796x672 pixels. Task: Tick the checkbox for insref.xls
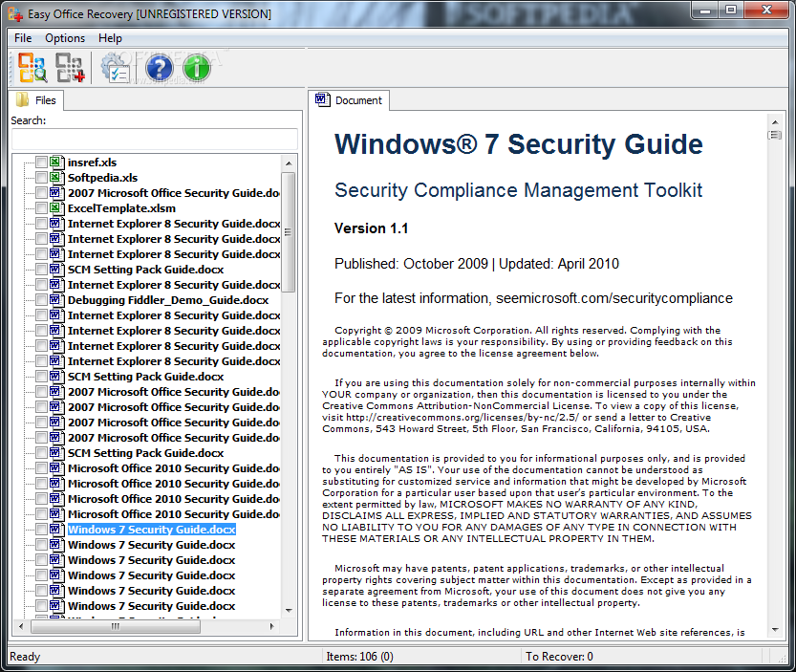pyautogui.click(x=41, y=163)
